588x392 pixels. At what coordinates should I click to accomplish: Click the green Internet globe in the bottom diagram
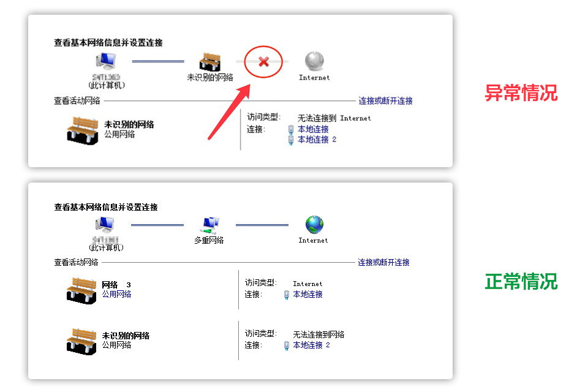313,225
